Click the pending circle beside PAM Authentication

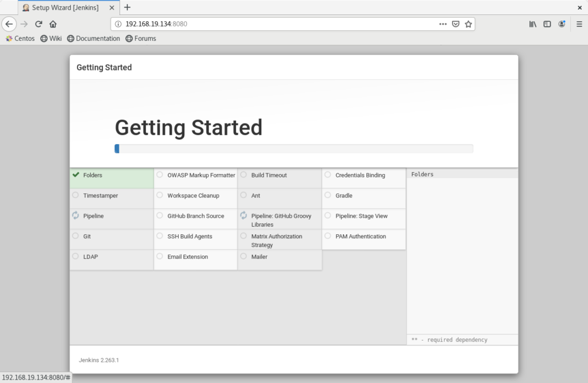coord(328,236)
